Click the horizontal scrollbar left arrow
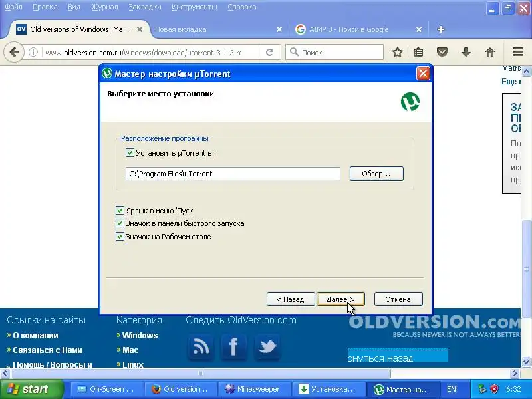532x399 pixels. pyautogui.click(x=5, y=374)
